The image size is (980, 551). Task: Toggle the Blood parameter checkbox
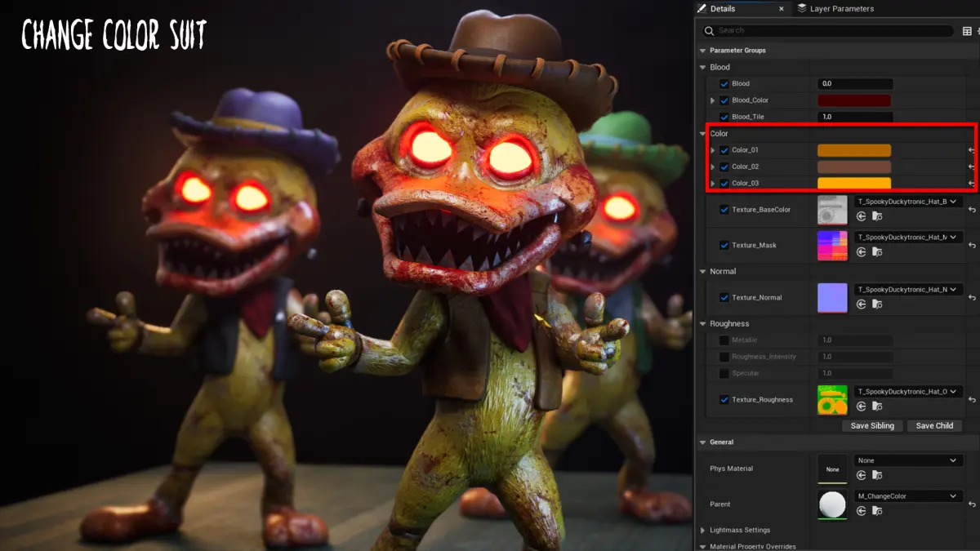724,84
